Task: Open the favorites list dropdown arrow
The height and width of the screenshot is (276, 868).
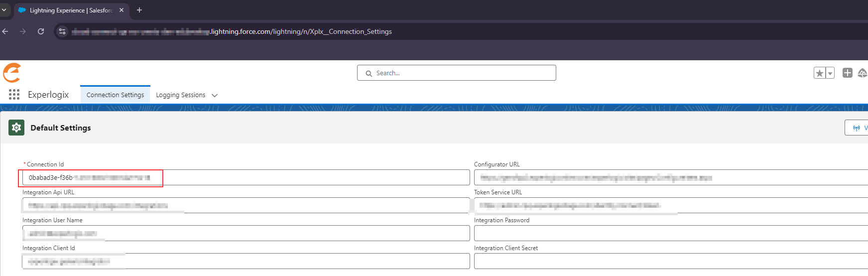Action: point(830,73)
